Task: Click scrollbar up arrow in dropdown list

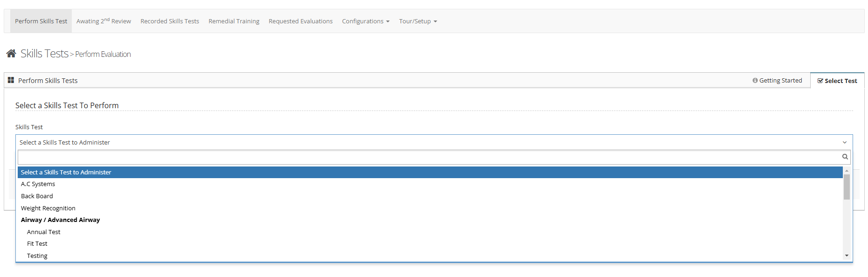Action: tap(847, 171)
